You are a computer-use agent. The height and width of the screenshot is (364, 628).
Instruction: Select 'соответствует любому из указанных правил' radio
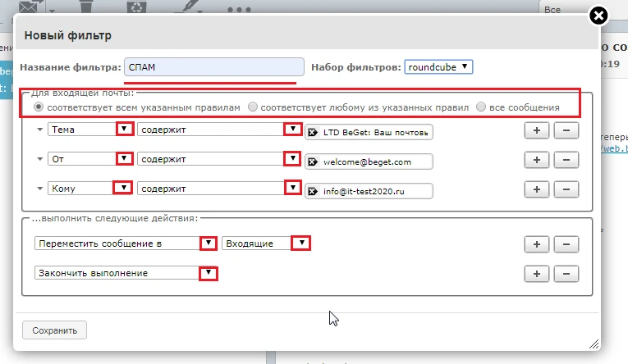point(253,107)
